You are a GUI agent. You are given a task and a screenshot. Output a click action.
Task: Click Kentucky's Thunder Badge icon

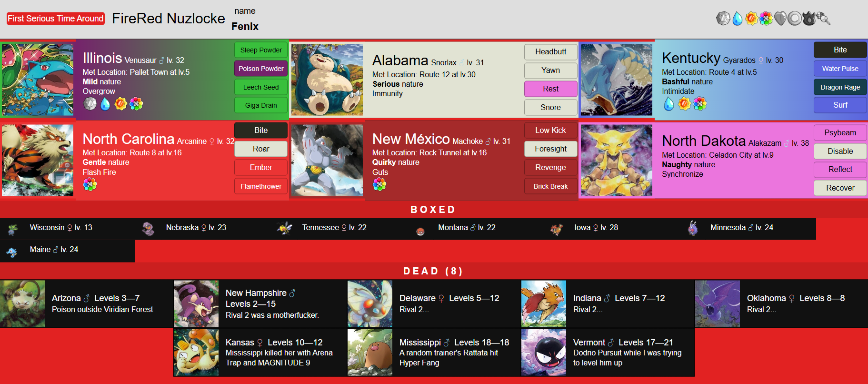(684, 103)
